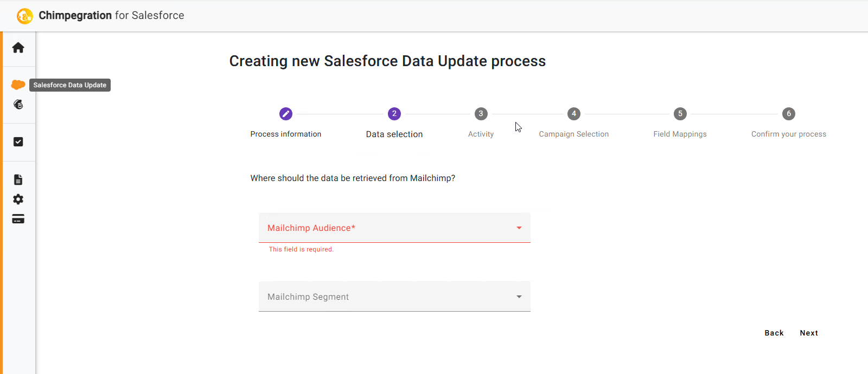
Task: Click the Mailchimp Audience dropdown arrow
Action: (519, 228)
